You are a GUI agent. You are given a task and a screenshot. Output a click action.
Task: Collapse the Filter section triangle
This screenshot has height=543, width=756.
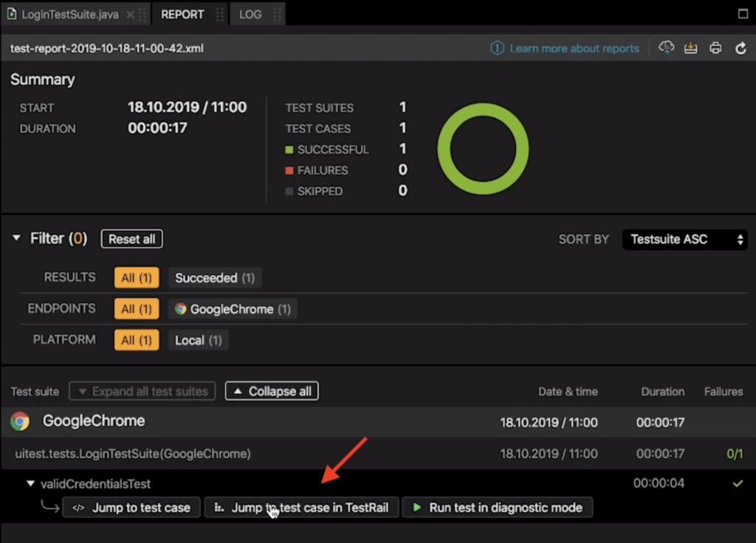pos(16,238)
